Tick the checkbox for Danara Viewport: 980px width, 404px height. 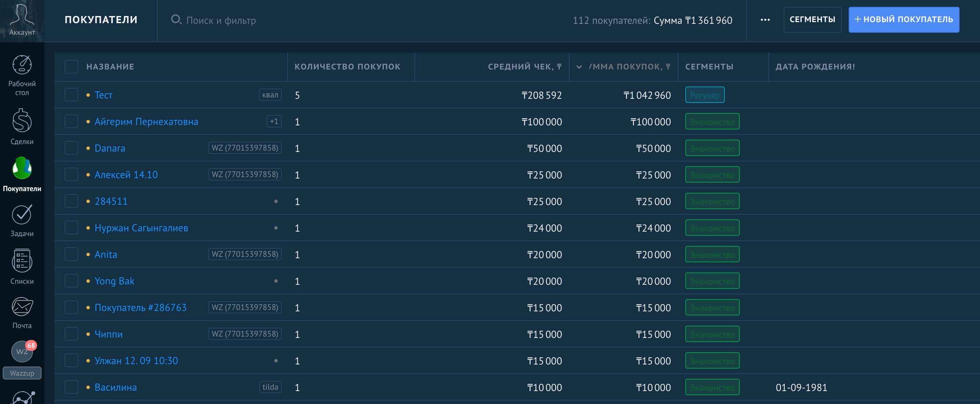tap(71, 148)
